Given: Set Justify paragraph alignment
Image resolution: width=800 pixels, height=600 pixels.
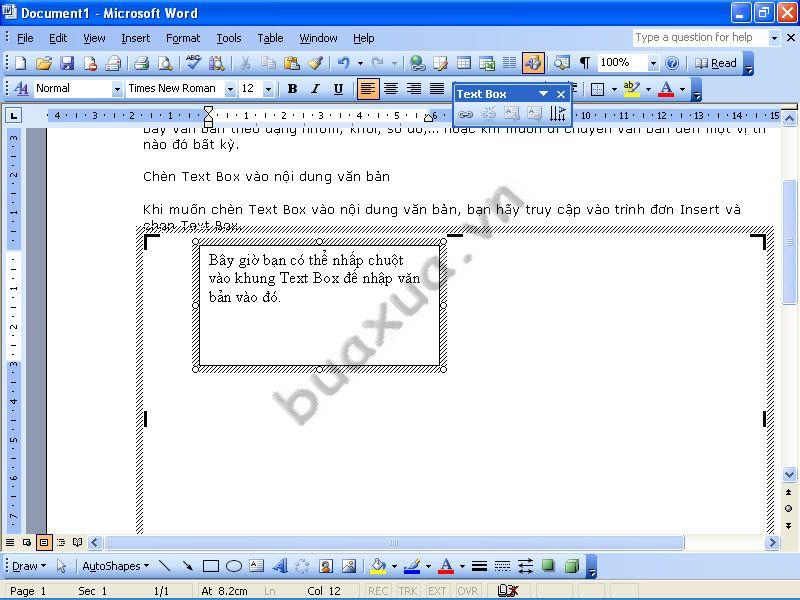Looking at the screenshot, I should click(437, 89).
